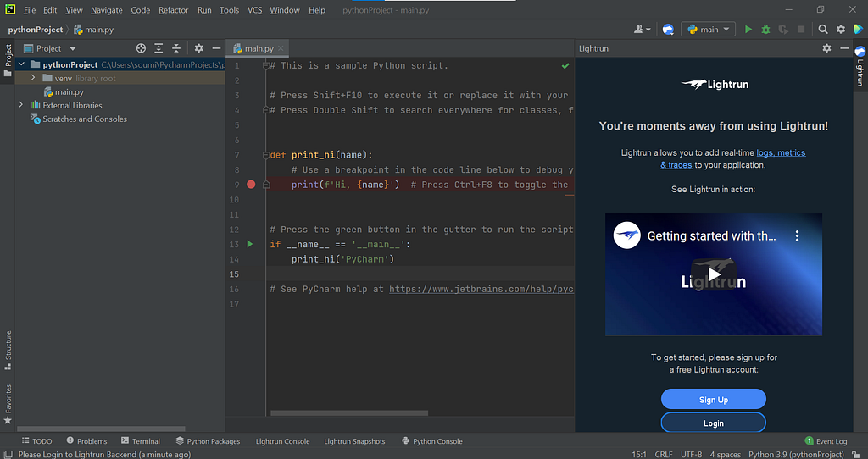Open the Tools menu
This screenshot has width=868, height=459.
[x=229, y=10]
